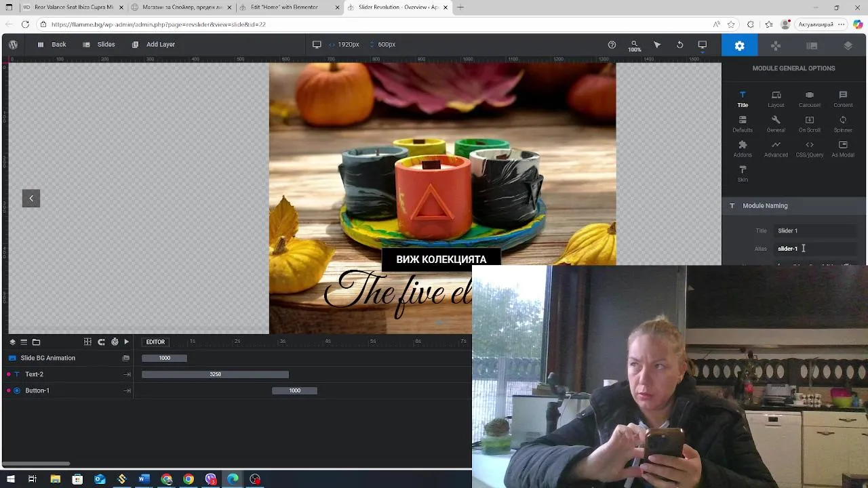Open the General wrench settings
This screenshot has width=868, height=488.
point(776,124)
